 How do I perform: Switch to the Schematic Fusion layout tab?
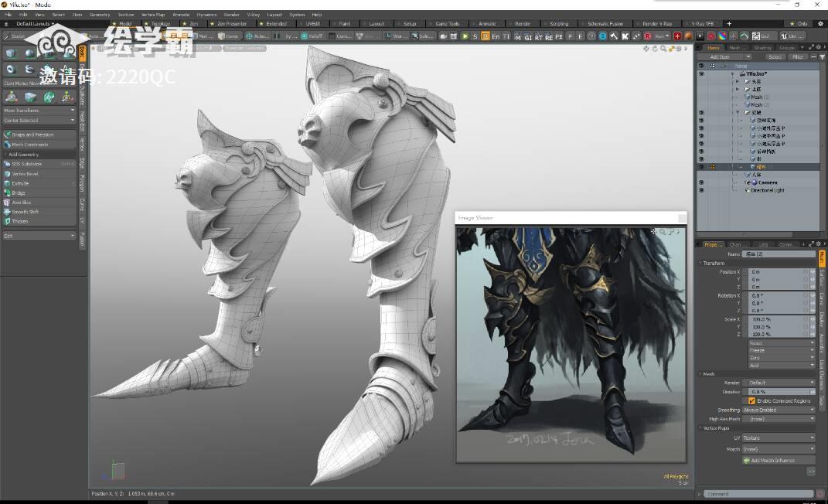click(x=604, y=24)
